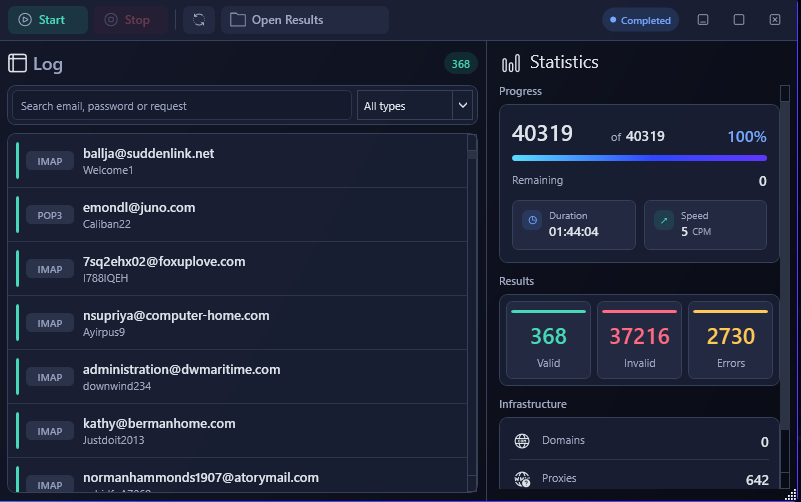Click the refresh arrows icon

pyautogui.click(x=199, y=20)
